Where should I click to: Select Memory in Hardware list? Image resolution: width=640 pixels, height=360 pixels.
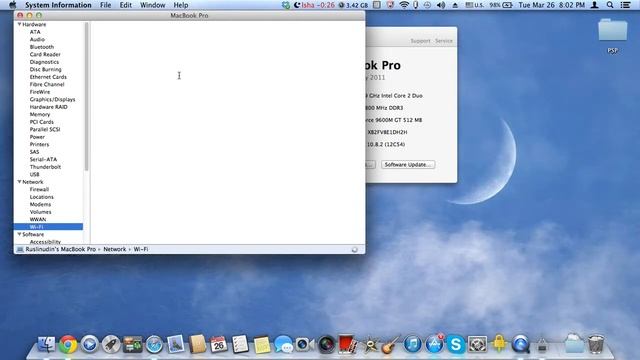tap(40, 114)
